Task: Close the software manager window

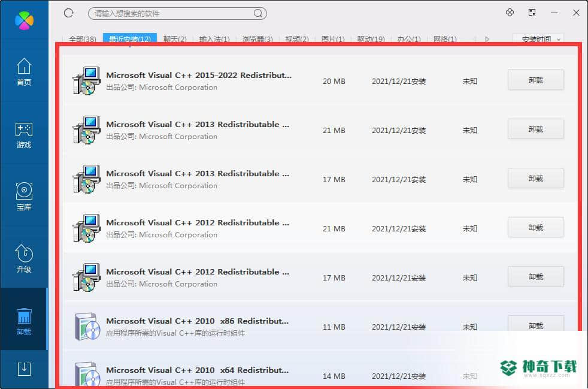Action: click(x=577, y=13)
